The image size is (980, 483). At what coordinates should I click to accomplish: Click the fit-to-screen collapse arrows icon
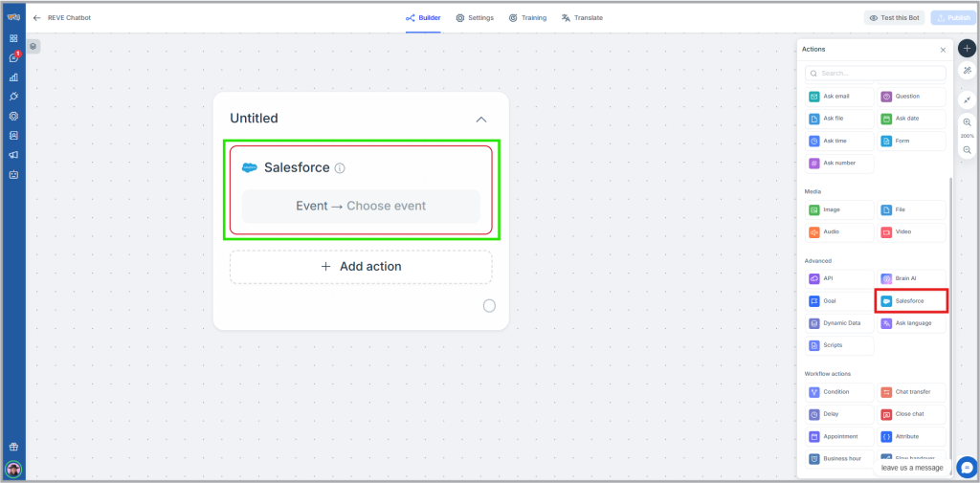pyautogui.click(x=967, y=100)
